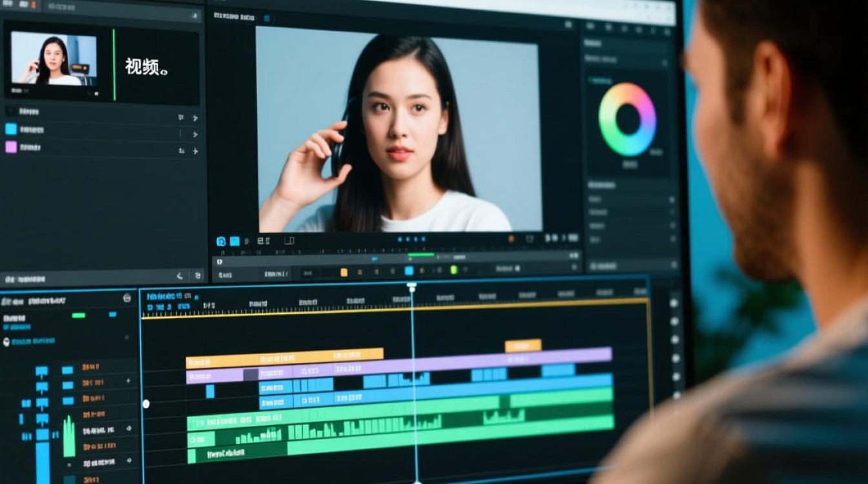868x484 pixels.
Task: Select the long orange clip on the top track
Action: click(x=284, y=358)
